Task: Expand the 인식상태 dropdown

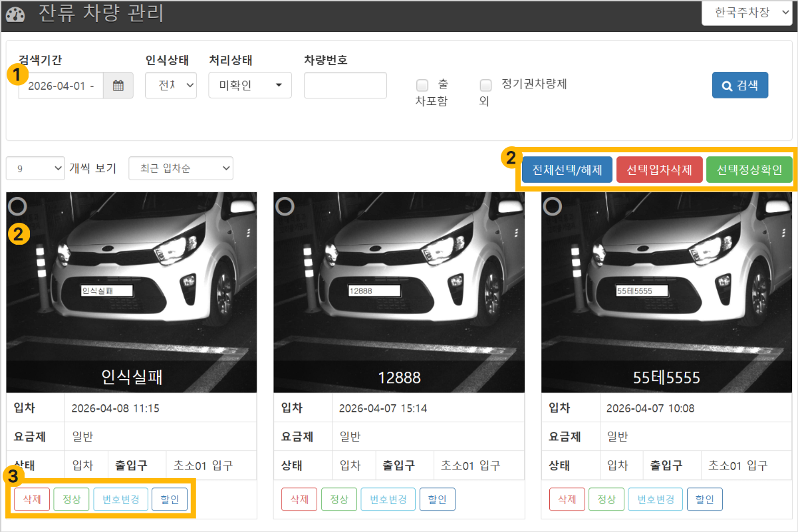Action: click(171, 85)
